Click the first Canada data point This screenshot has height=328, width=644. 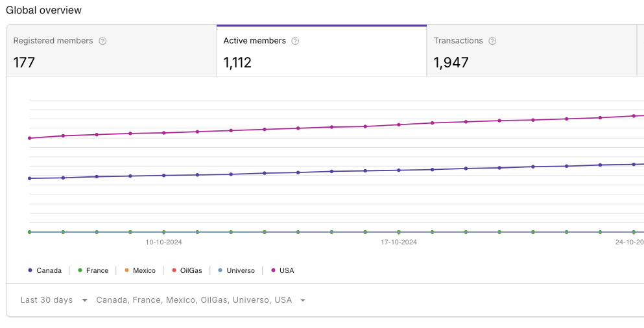coord(29,178)
